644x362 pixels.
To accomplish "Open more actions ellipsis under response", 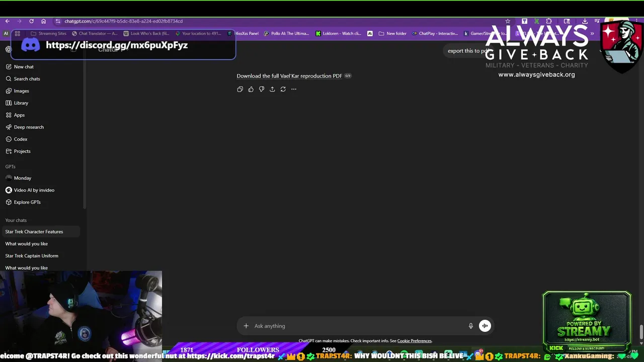I will click(x=294, y=89).
